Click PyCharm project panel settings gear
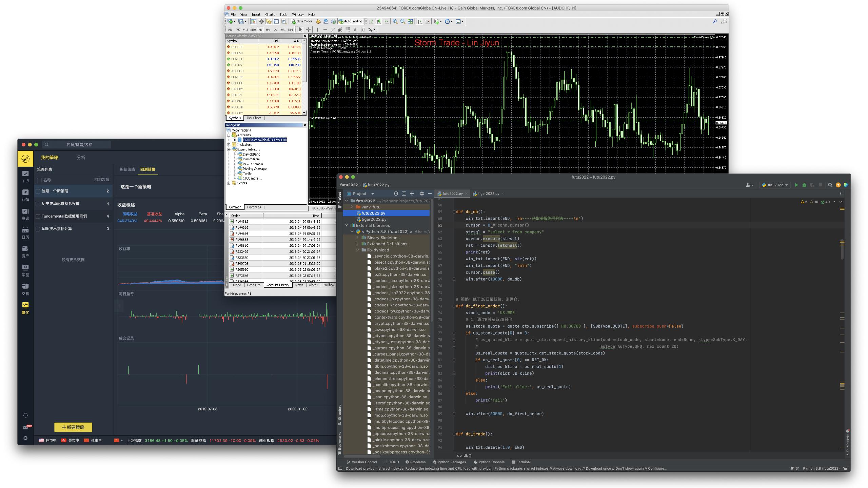The height and width of the screenshot is (488, 868). 422,194
